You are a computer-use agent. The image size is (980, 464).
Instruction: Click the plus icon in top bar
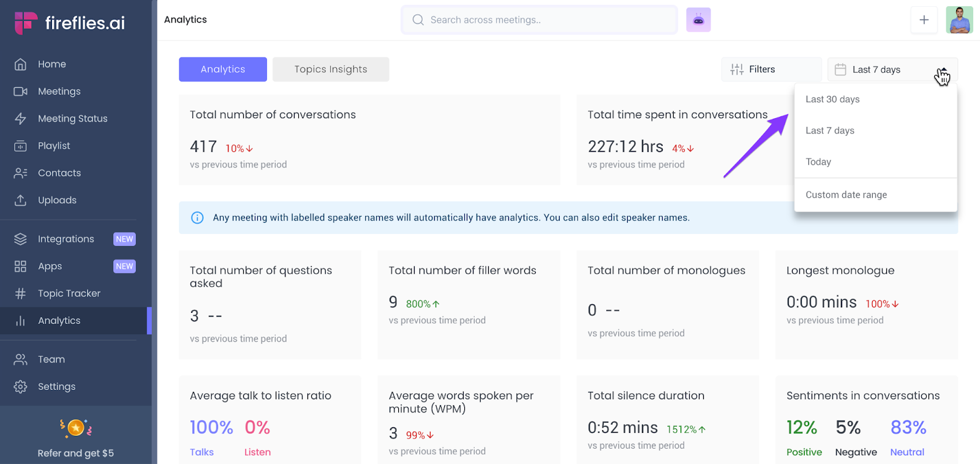[924, 20]
